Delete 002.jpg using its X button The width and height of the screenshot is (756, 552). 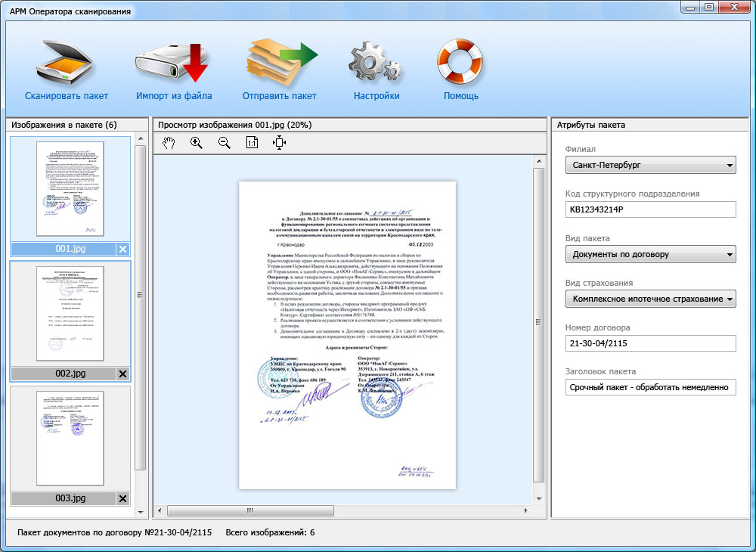[x=122, y=374]
